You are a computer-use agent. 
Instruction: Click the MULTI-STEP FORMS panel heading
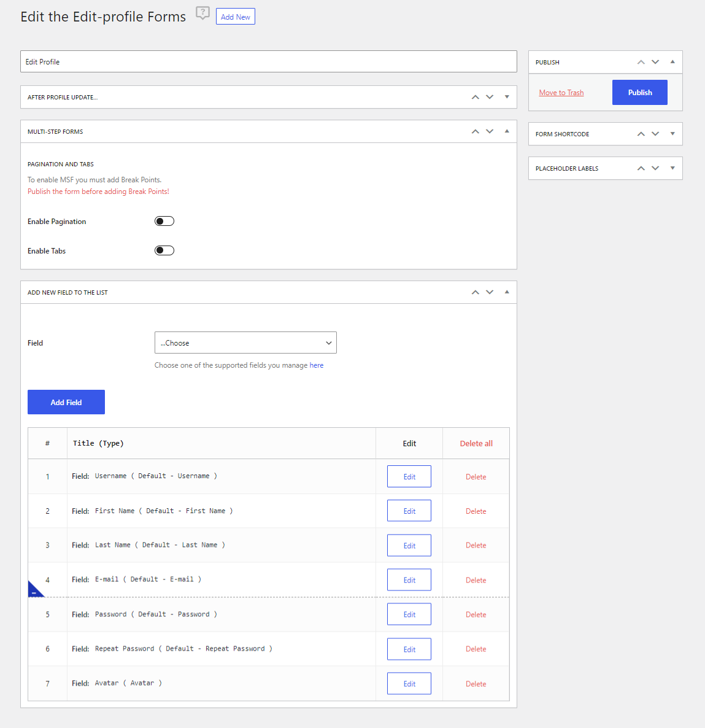(55, 132)
